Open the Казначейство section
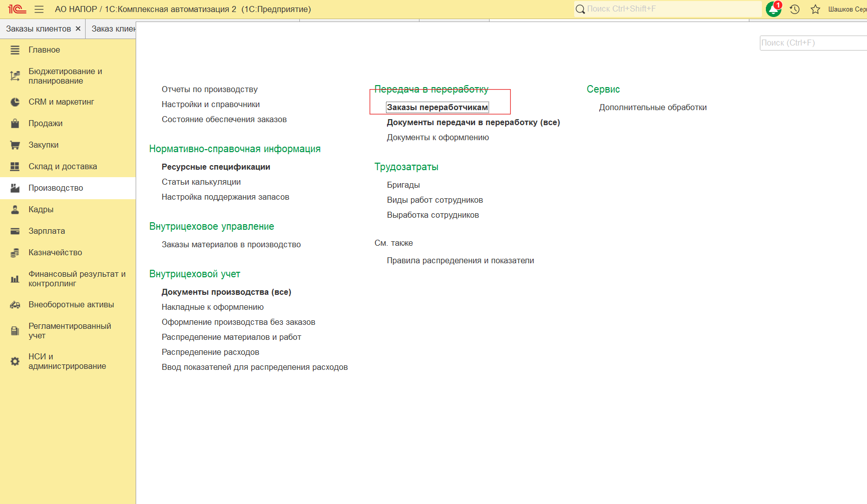867x504 pixels. coord(55,252)
